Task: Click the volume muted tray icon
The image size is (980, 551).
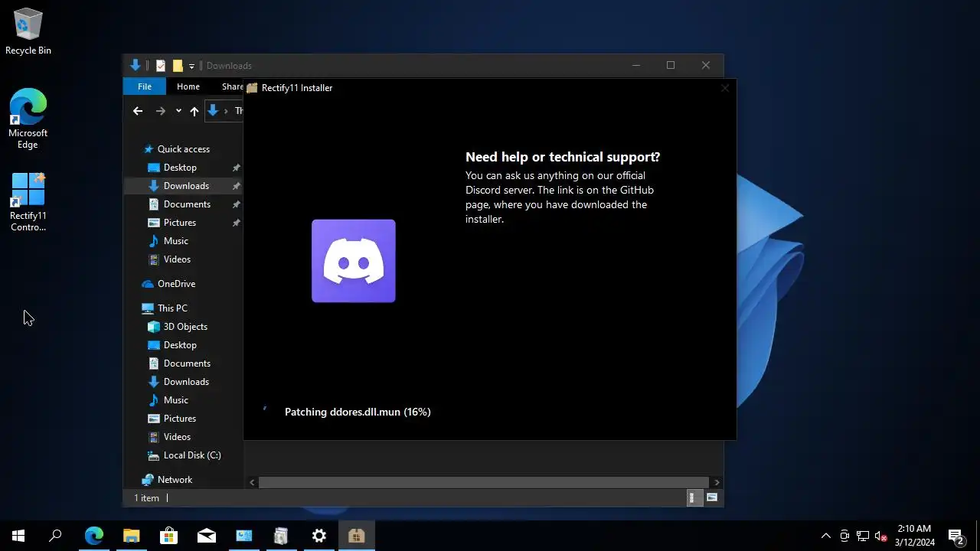Action: [881, 536]
